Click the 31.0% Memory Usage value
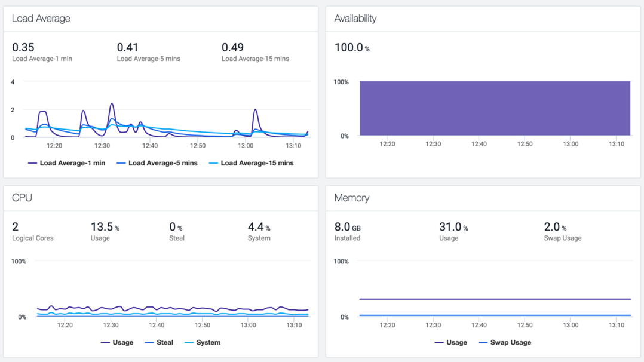644x362 pixels. (x=453, y=227)
